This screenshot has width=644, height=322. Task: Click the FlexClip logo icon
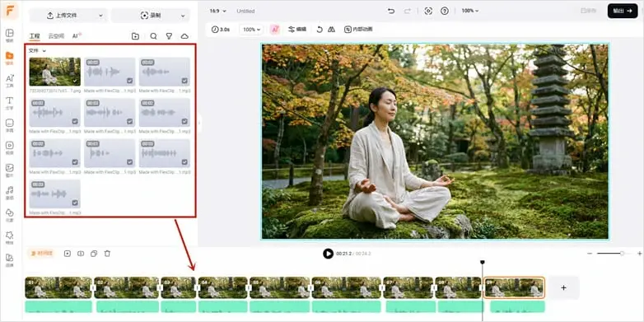pos(10,11)
